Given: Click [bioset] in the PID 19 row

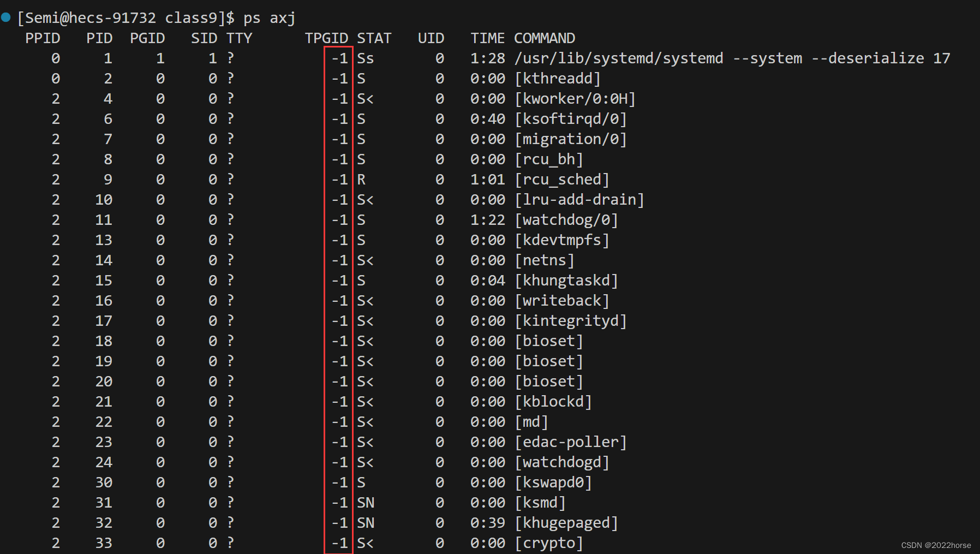Looking at the screenshot, I should (x=549, y=361).
